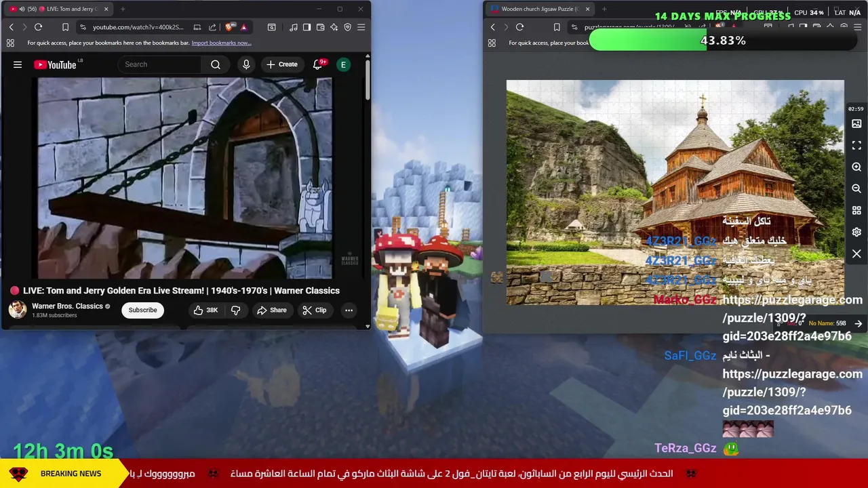
Task: Open the Brave main menu in YouTube window
Action: (x=361, y=27)
